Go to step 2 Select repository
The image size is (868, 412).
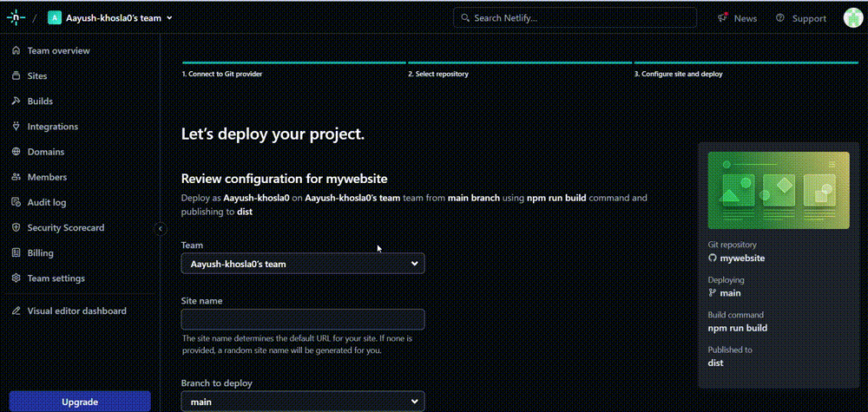point(437,74)
